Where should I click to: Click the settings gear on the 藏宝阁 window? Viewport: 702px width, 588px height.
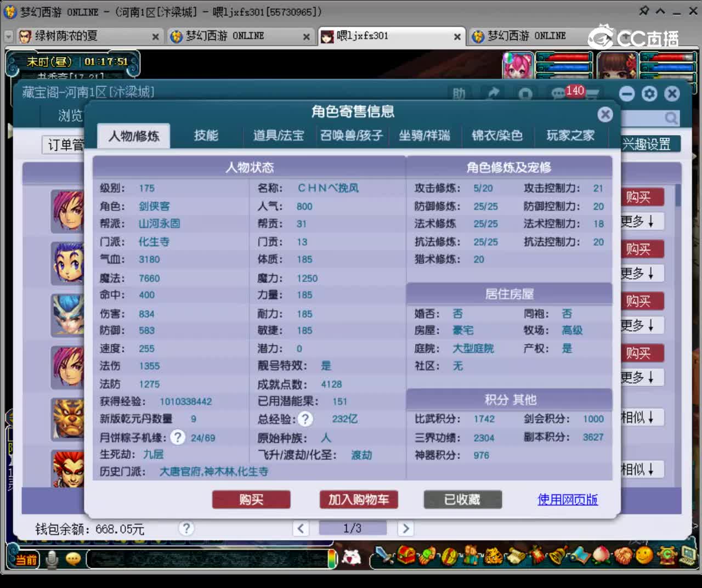tap(649, 94)
